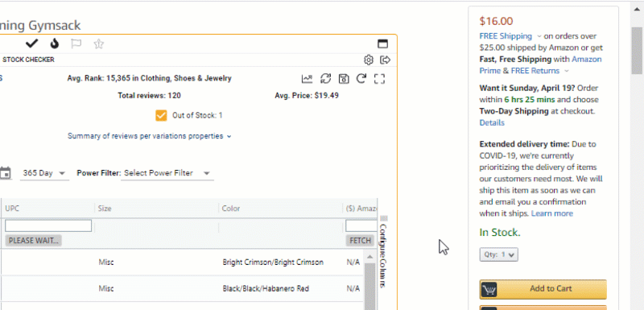Click the UPC filter input field

[48, 225]
